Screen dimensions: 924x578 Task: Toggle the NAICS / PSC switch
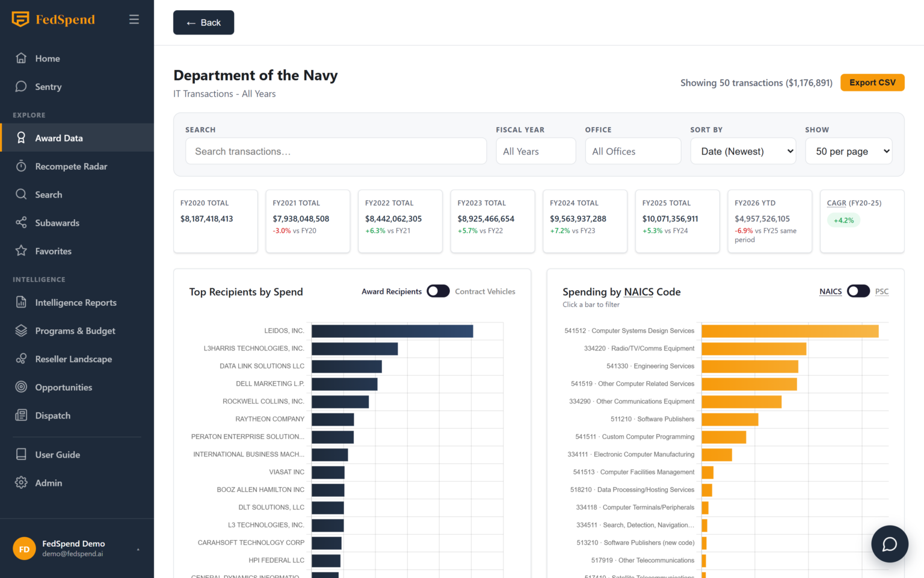858,291
